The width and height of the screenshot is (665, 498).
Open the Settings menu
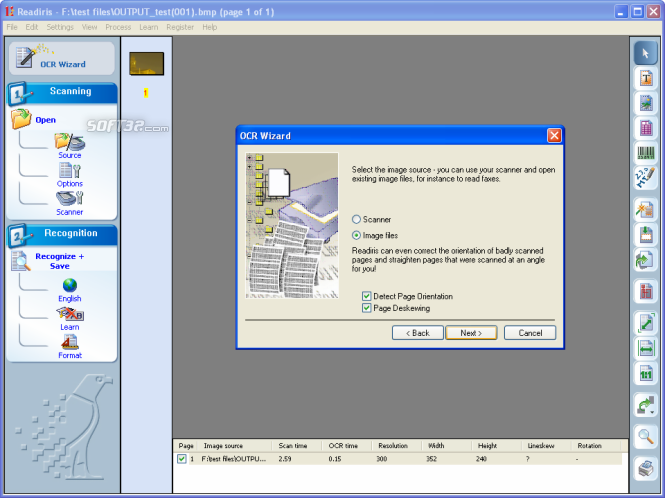click(x=60, y=27)
